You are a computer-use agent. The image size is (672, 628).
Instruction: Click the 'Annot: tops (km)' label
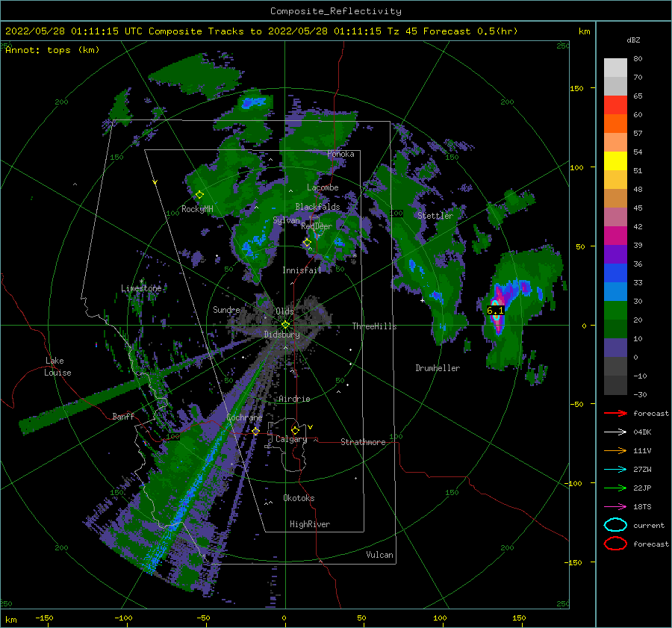pyautogui.click(x=52, y=50)
